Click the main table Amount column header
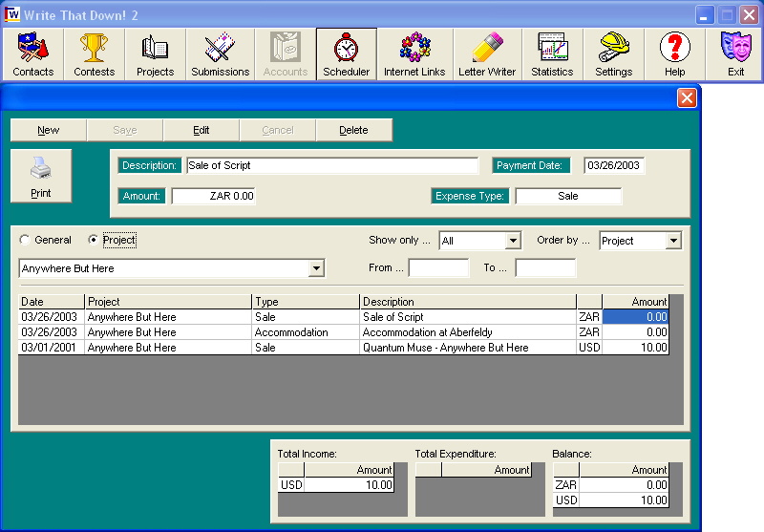This screenshot has width=764, height=532. click(635, 302)
